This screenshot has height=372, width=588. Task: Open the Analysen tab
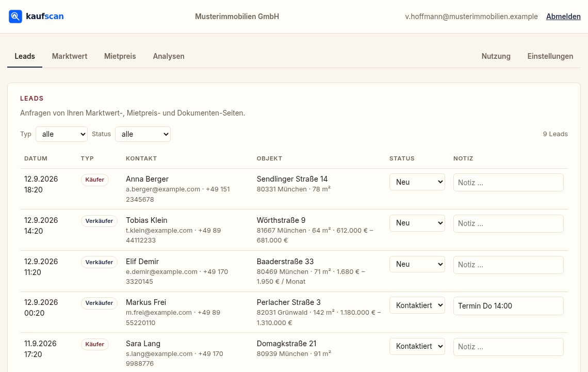coord(168,56)
